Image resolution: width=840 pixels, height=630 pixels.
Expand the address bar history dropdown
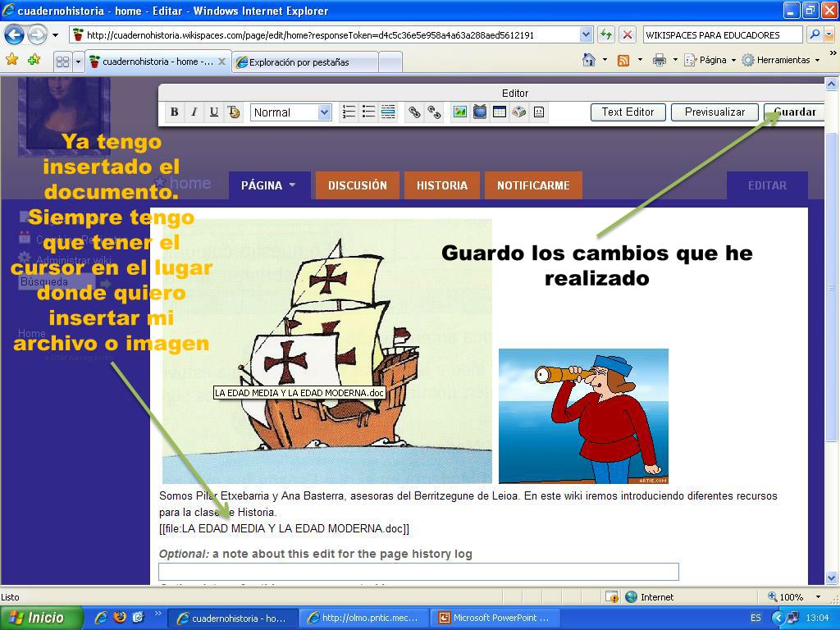pyautogui.click(x=586, y=35)
